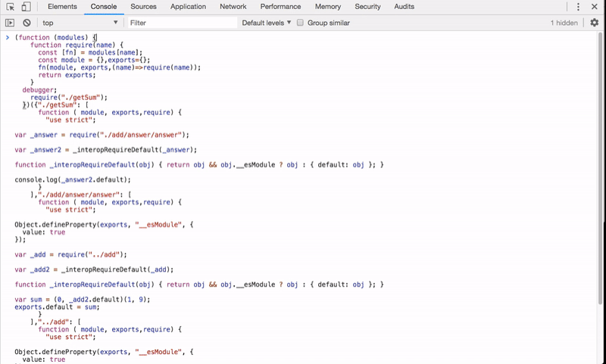Open the top JavaScript context dropdown
The width and height of the screenshot is (606, 364).
click(80, 23)
